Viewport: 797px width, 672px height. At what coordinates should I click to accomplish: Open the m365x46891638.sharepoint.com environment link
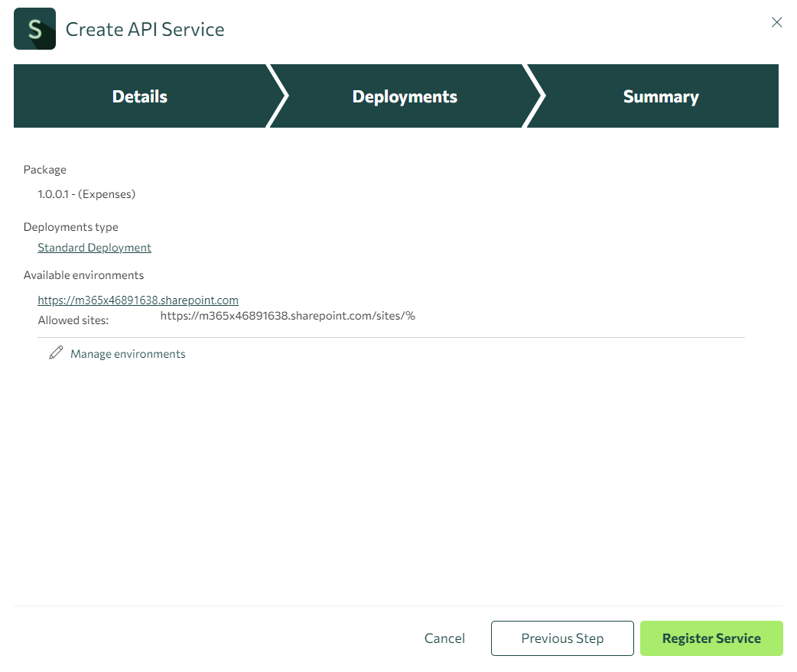tap(138, 300)
